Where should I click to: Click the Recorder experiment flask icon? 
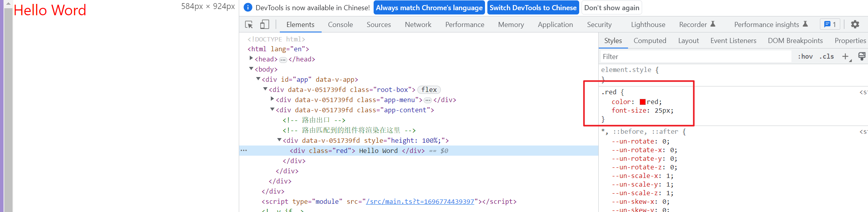tap(713, 24)
